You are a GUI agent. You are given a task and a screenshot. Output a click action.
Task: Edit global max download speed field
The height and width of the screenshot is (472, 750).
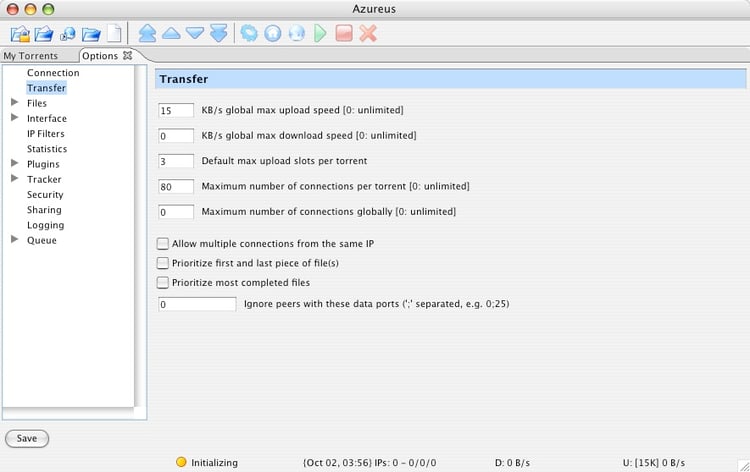tap(176, 136)
